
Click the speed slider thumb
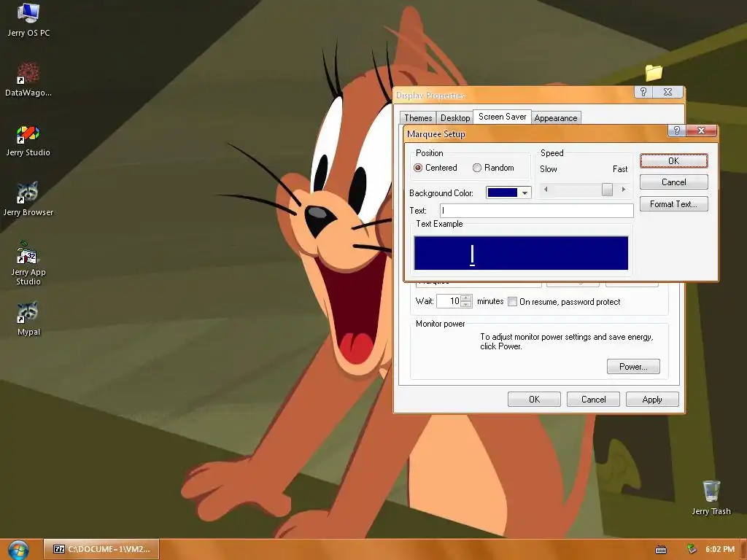[x=607, y=190]
